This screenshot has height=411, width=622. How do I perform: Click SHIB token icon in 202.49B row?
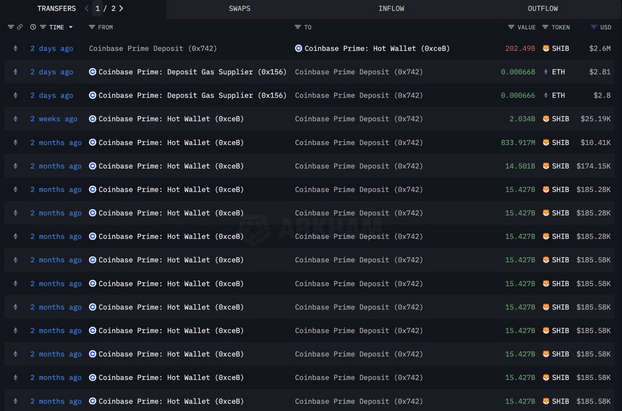pyautogui.click(x=546, y=48)
